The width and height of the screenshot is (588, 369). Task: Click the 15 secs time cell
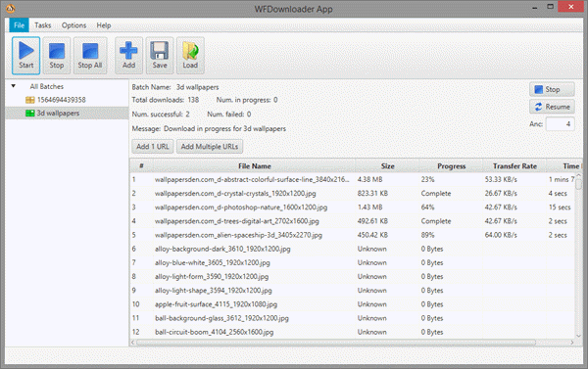(x=560, y=208)
